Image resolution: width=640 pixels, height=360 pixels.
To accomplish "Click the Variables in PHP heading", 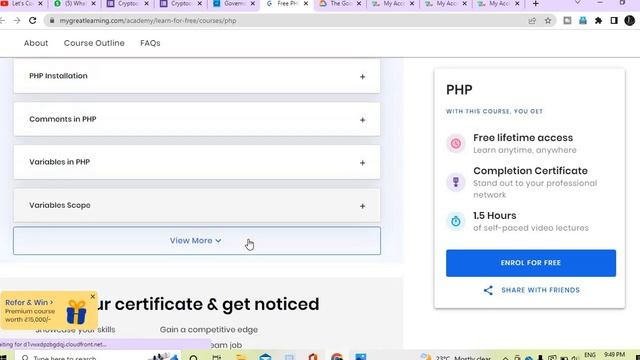I will coord(60,162).
